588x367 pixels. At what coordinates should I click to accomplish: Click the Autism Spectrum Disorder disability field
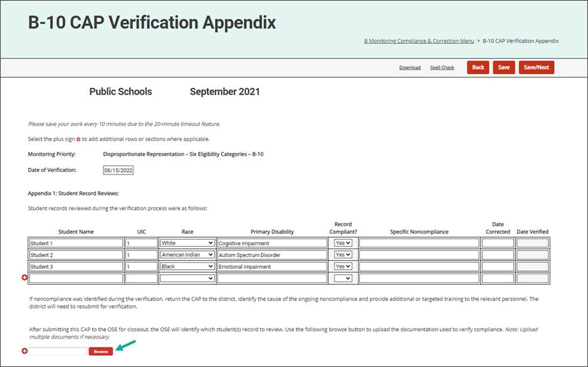tap(272, 255)
